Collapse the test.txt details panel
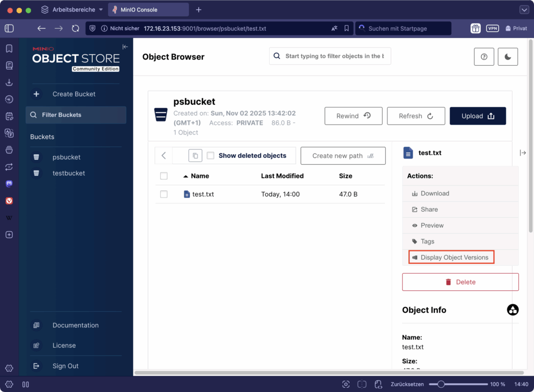Viewport: 534px width, 392px height. [x=523, y=153]
